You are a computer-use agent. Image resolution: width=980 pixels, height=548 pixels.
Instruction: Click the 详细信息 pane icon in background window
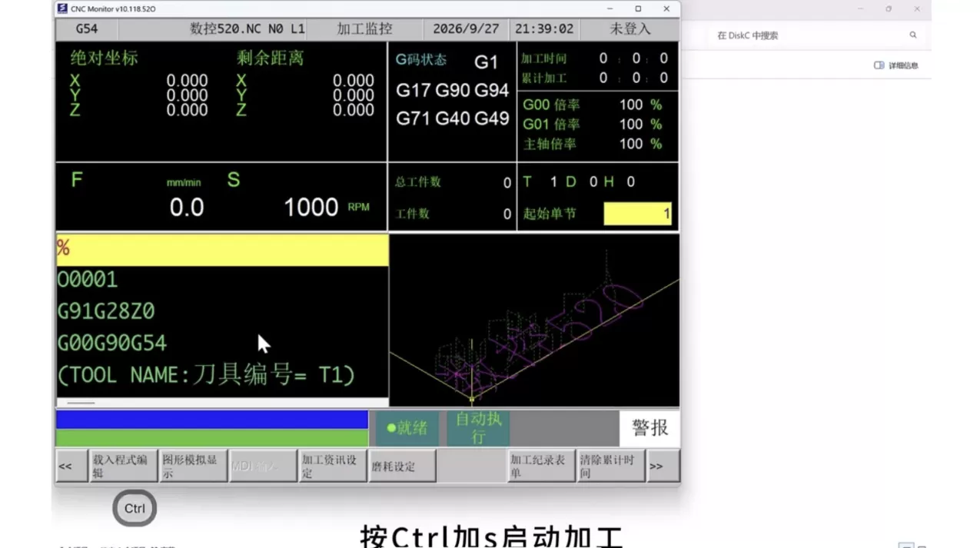[879, 65]
